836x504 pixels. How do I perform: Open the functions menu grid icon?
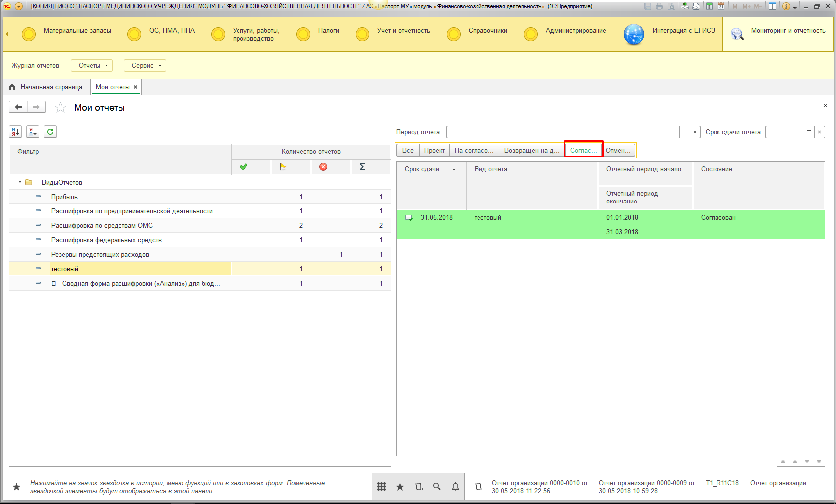[x=381, y=487]
